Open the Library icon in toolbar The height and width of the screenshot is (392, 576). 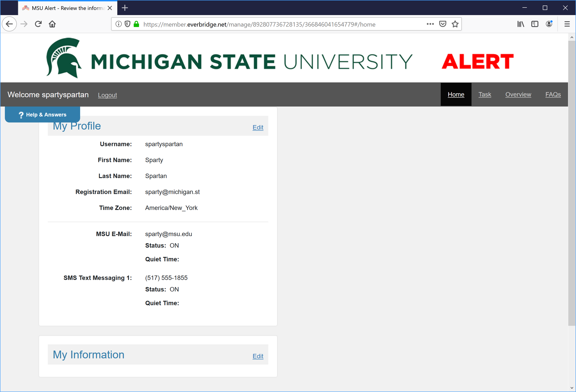(x=520, y=24)
